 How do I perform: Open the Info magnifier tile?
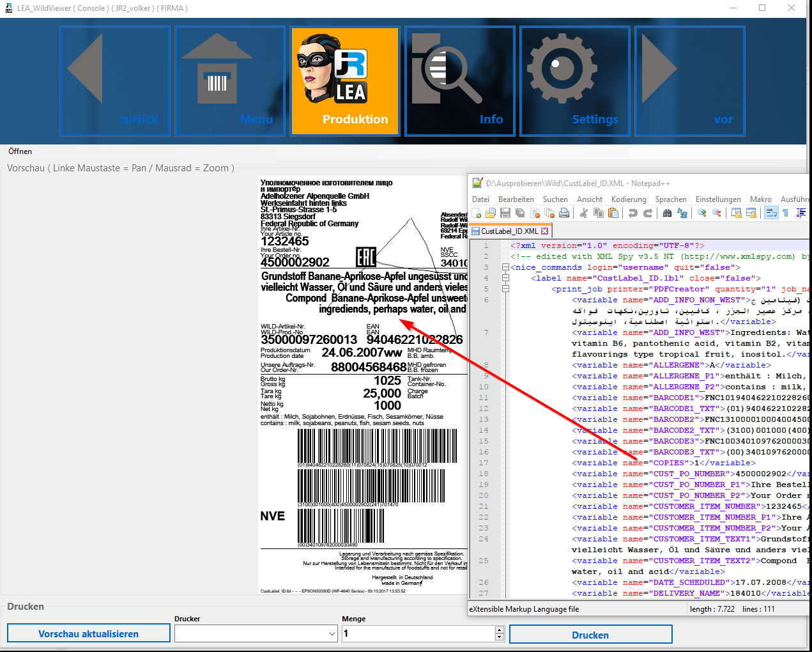pos(460,81)
